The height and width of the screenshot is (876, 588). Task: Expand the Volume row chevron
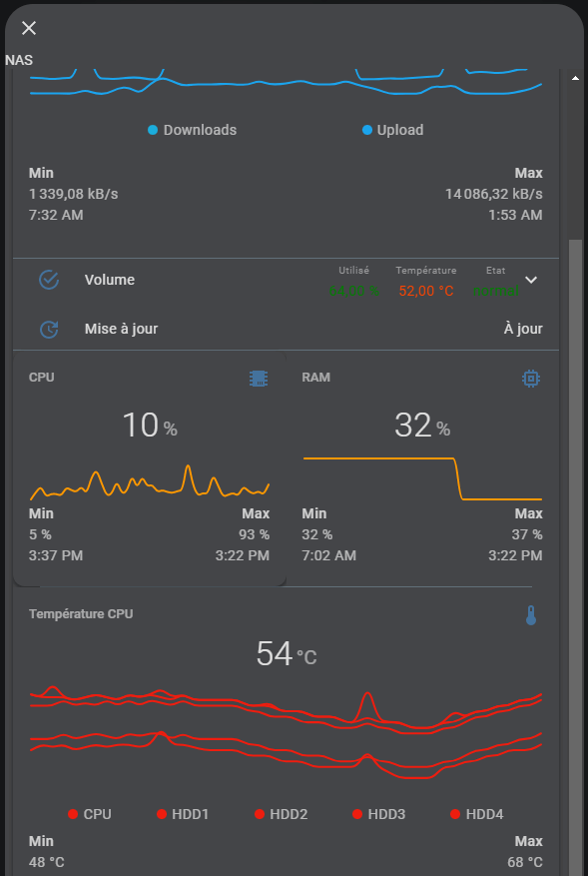(x=531, y=280)
